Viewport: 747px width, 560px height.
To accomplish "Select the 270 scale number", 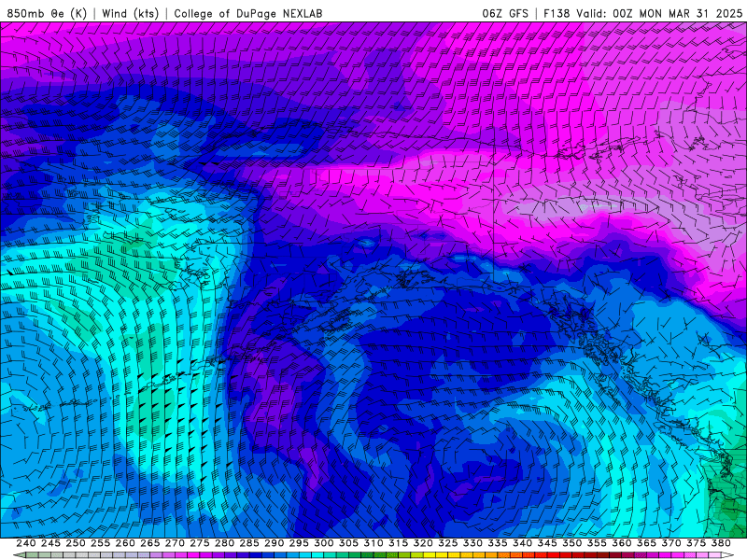I will (175, 543).
